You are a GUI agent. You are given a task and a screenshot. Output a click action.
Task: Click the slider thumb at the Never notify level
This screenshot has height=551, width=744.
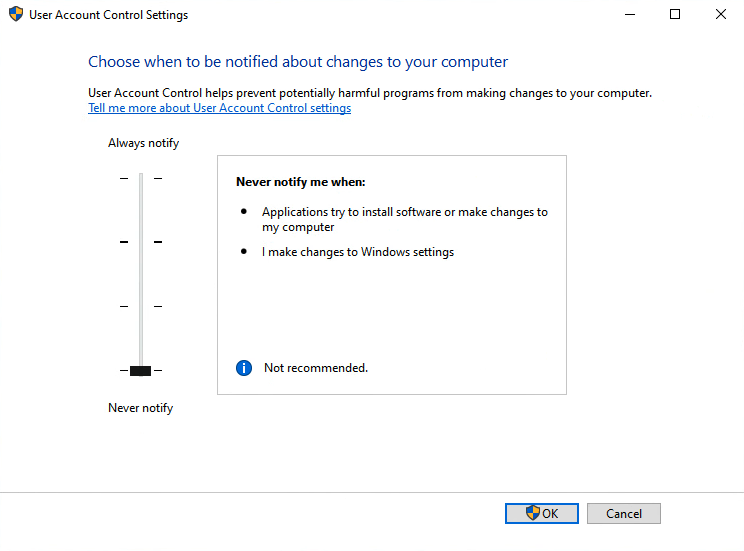point(141,370)
